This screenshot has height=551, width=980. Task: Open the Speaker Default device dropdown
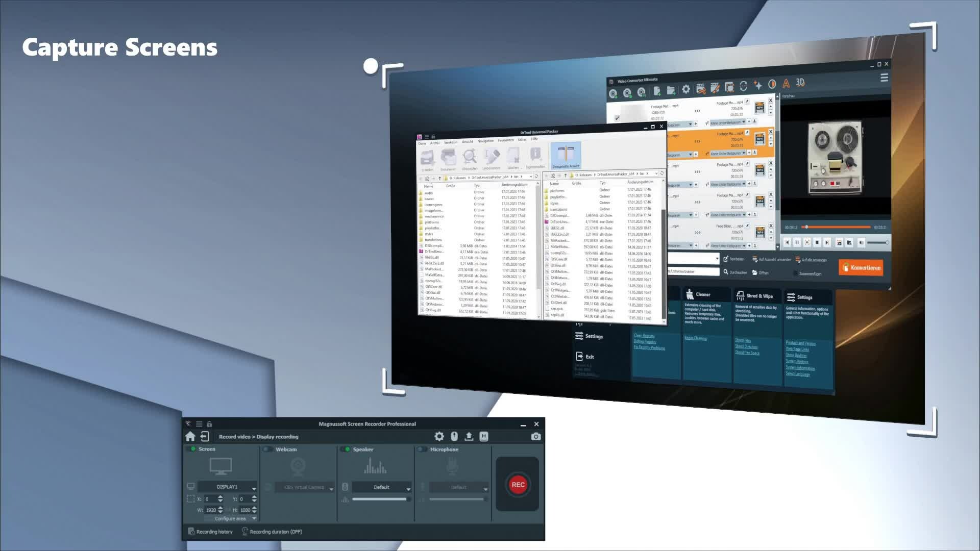click(382, 487)
